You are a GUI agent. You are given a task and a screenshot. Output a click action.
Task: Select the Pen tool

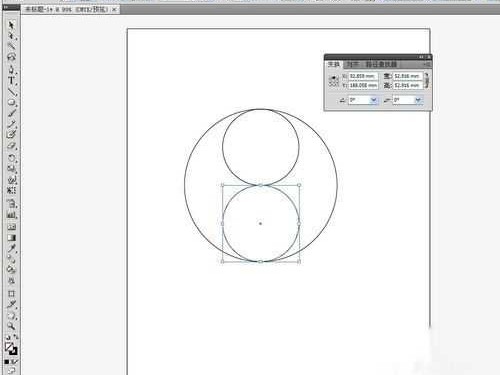tap(11, 70)
